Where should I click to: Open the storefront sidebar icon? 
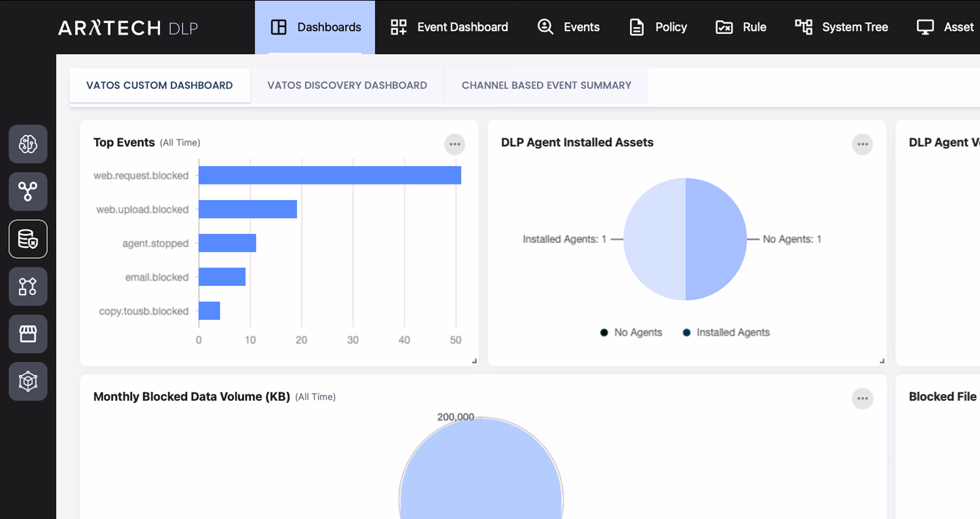click(x=28, y=334)
